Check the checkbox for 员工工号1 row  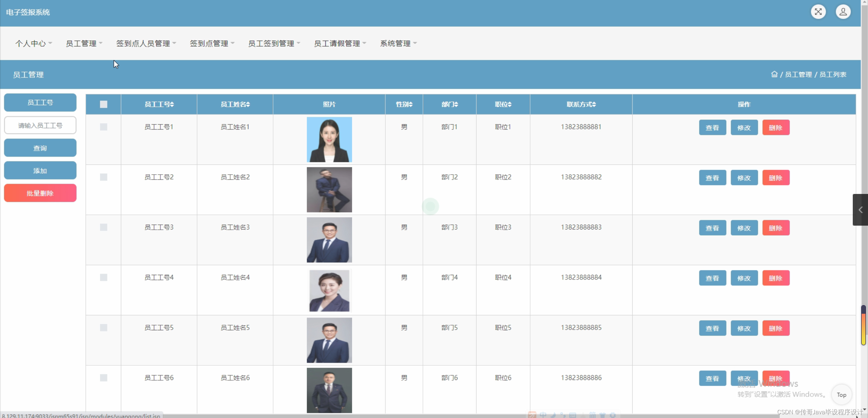tap(103, 127)
